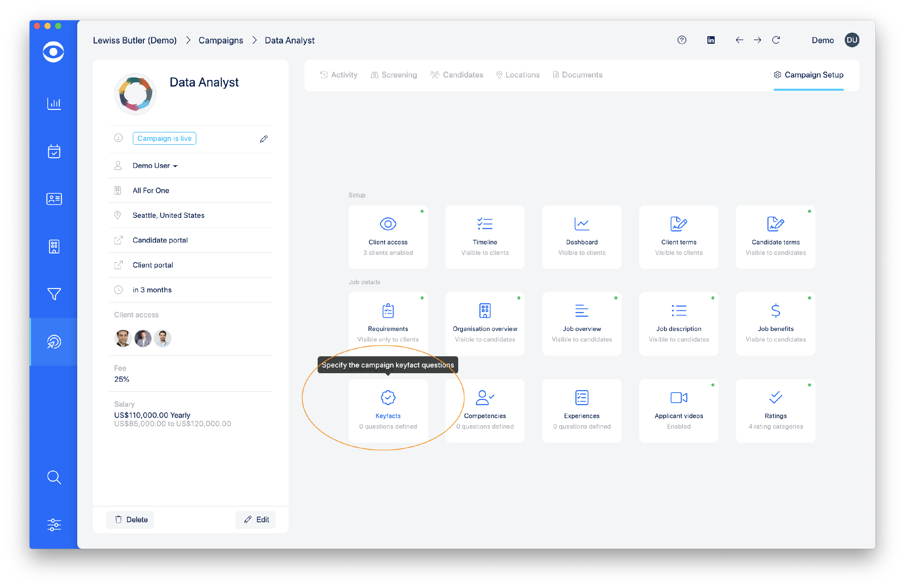Open the Applicant videos Enabled tile
Screen dimensions: 905x588
point(678,411)
